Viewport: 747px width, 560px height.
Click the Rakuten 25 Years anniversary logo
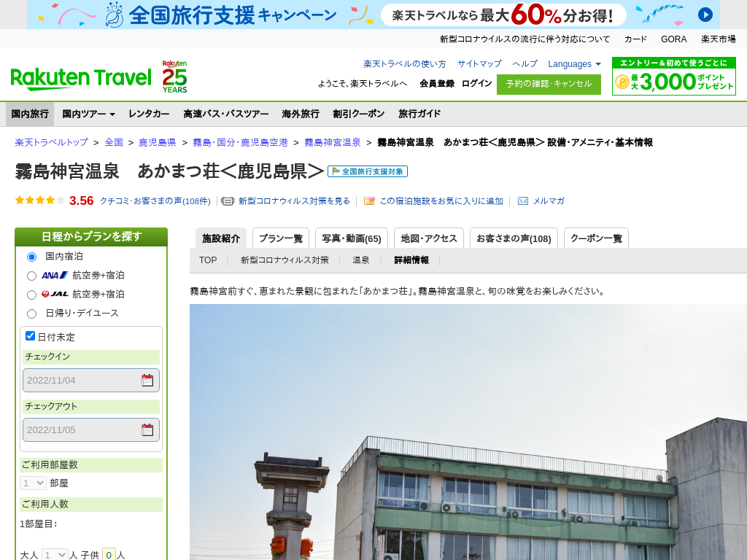[x=174, y=77]
